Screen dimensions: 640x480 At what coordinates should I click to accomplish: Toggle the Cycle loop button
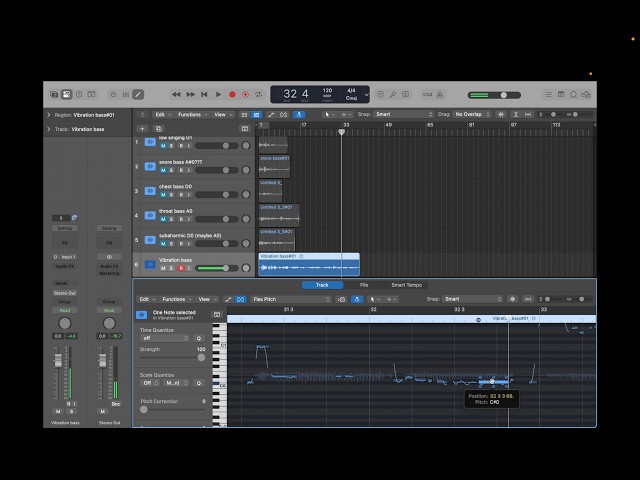tap(258, 94)
